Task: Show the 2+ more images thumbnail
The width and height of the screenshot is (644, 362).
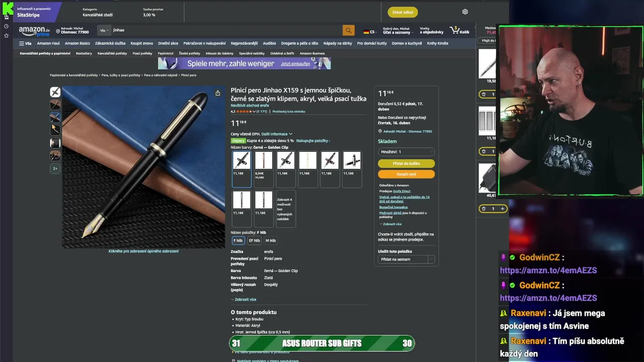Action: [x=55, y=168]
